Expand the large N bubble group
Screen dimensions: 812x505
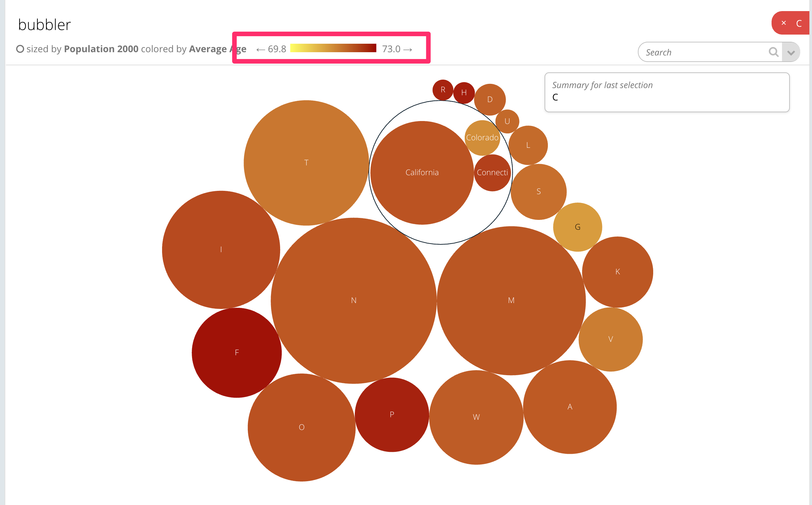(x=353, y=300)
